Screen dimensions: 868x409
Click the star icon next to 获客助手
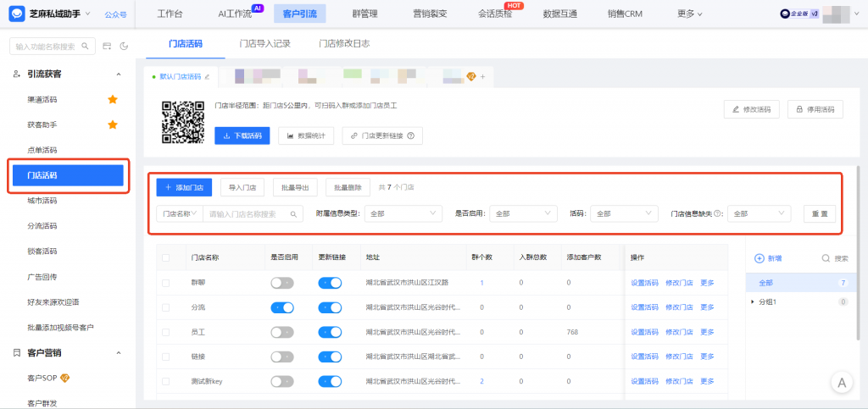[112, 125]
